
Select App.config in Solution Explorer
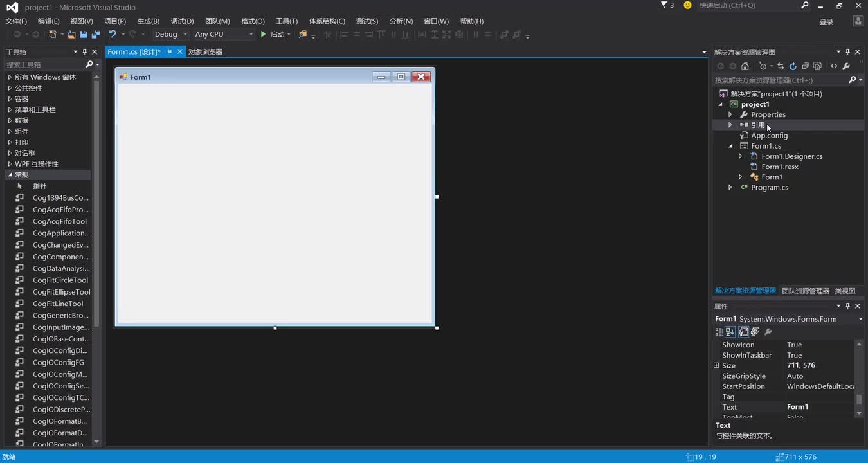pos(769,136)
